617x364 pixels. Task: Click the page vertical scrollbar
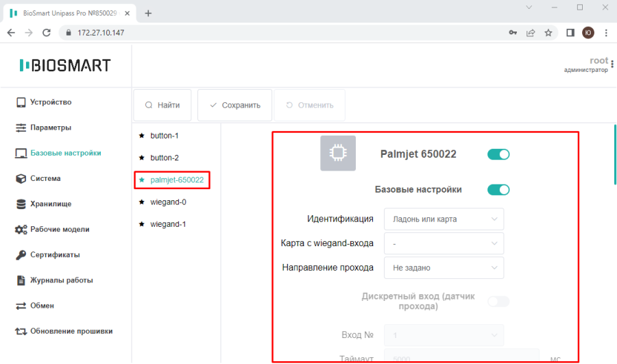(x=615, y=155)
